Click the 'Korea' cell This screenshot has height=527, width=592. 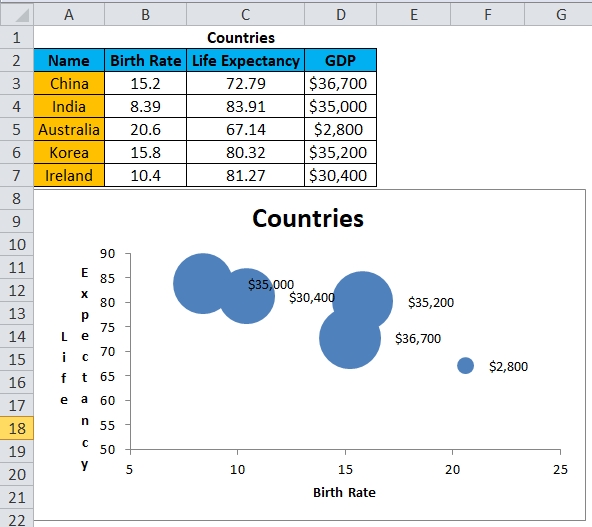point(69,153)
